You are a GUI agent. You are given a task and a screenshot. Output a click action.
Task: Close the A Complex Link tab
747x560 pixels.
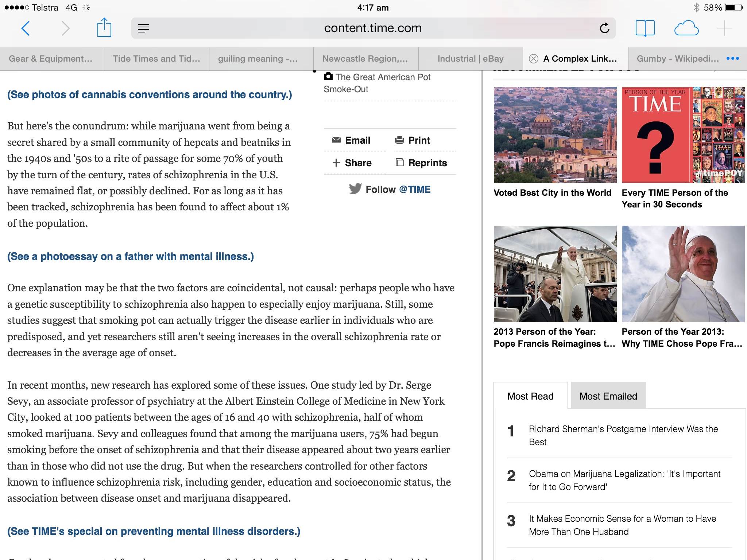click(534, 59)
